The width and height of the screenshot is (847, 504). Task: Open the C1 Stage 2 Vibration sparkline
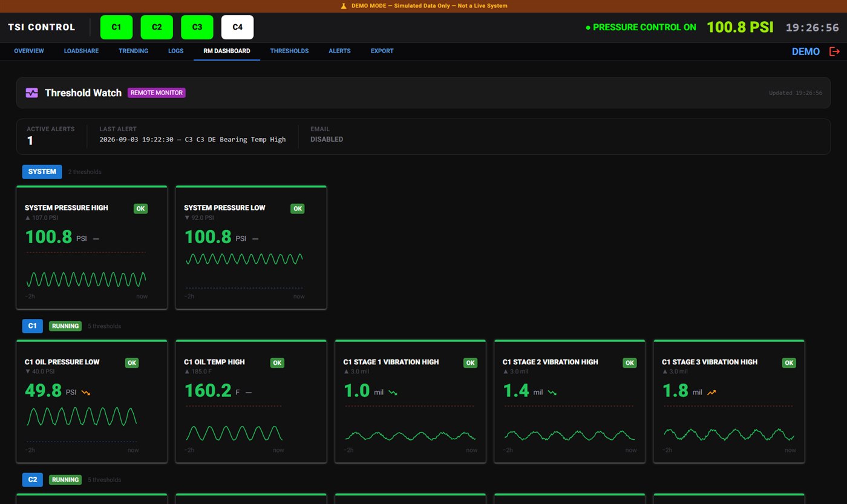pyautogui.click(x=570, y=425)
